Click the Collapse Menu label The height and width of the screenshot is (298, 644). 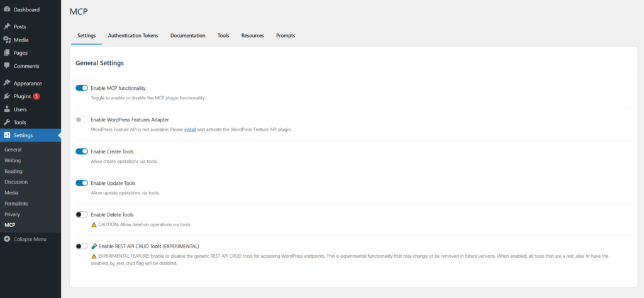30,239
